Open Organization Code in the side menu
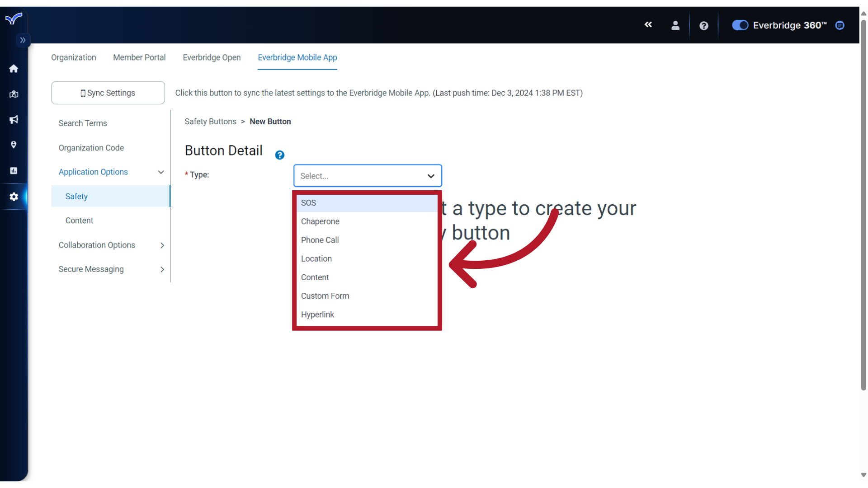Image resolution: width=868 pixels, height=488 pixels. tap(91, 148)
